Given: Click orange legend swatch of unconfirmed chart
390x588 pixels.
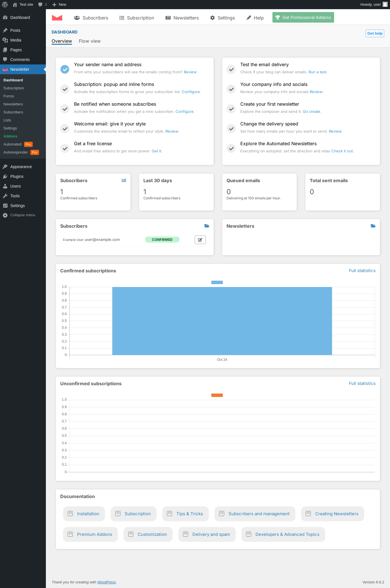Looking at the screenshot, I should click(217, 395).
